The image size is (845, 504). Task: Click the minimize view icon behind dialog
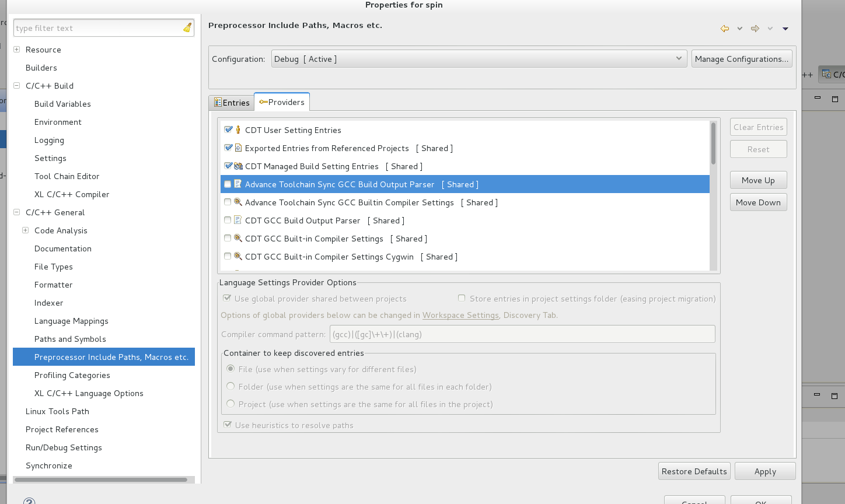click(818, 99)
